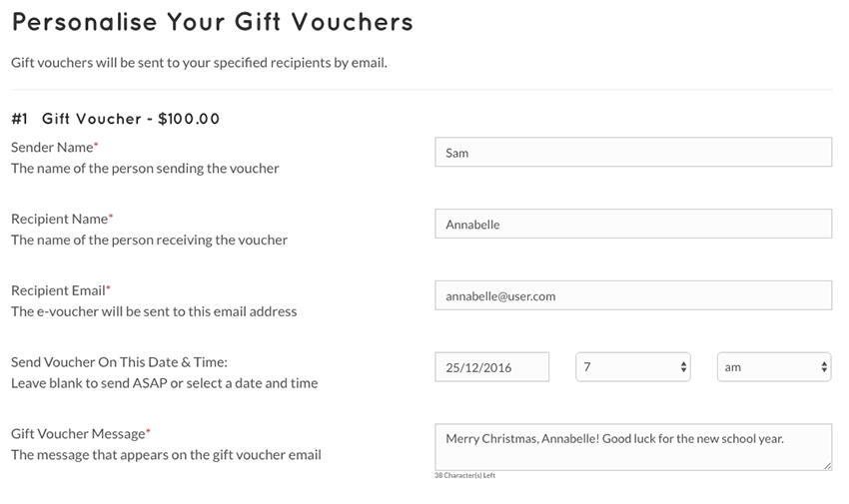Open the am/pm dropdown selector

point(774,367)
